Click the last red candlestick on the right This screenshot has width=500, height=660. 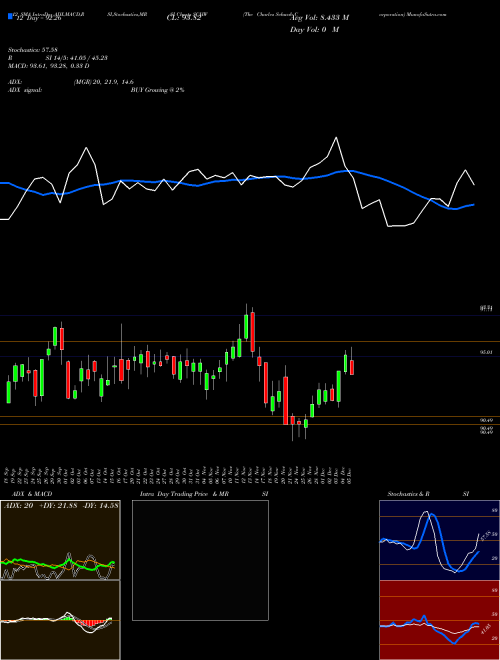pyautogui.click(x=352, y=367)
